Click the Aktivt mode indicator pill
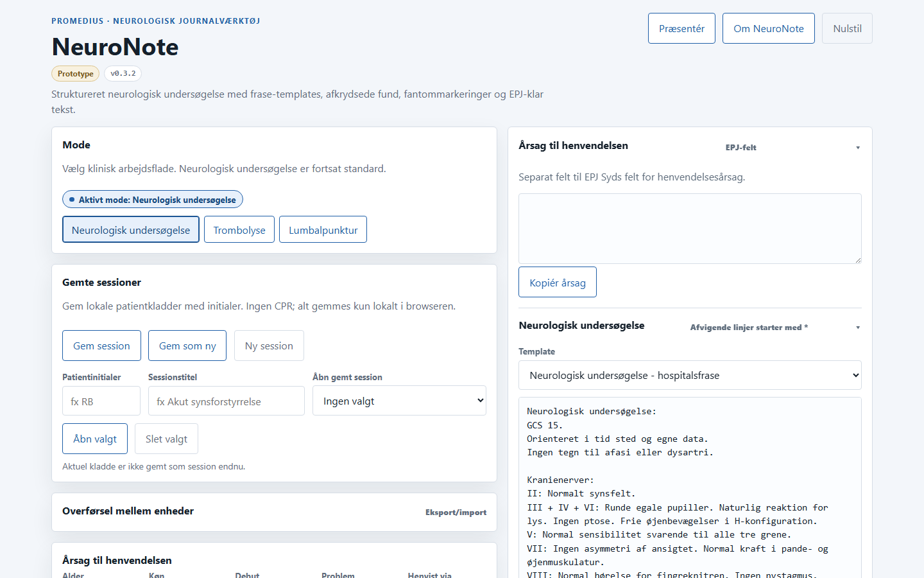Screen dimensions: 924x578 point(153,200)
